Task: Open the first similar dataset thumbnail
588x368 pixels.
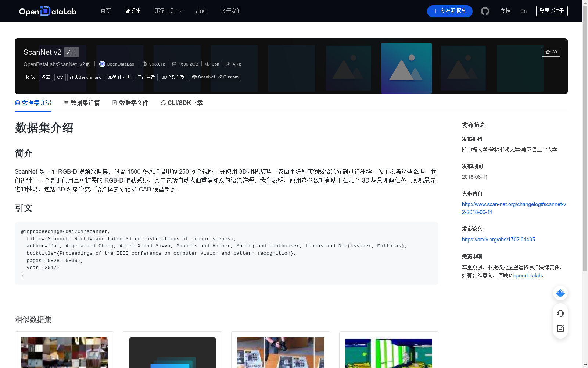Action: (x=64, y=353)
